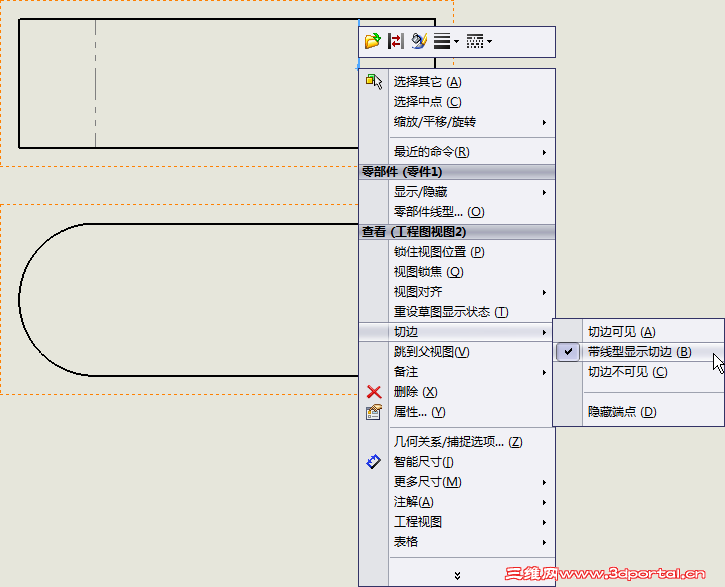Open the 显示/隐藏 submenu
Image resolution: width=725 pixels, height=587 pixels.
[x=457, y=192]
